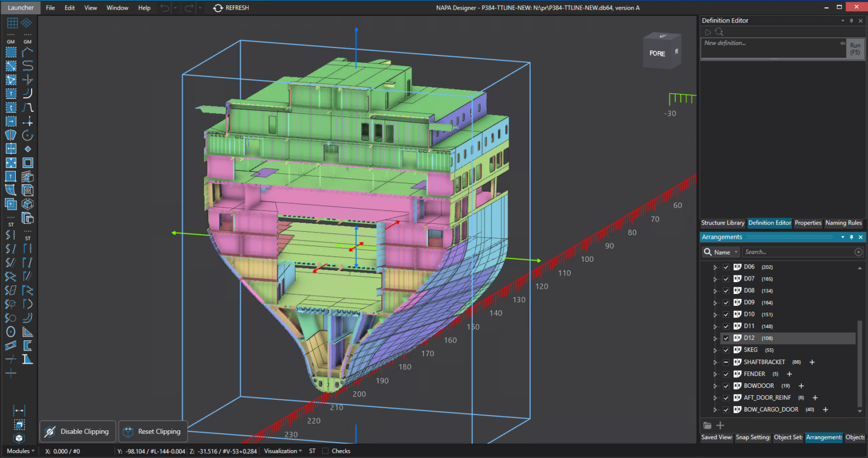The width and height of the screenshot is (868, 458).
Task: Select the blue rectangle selection tool
Action: pos(10,52)
